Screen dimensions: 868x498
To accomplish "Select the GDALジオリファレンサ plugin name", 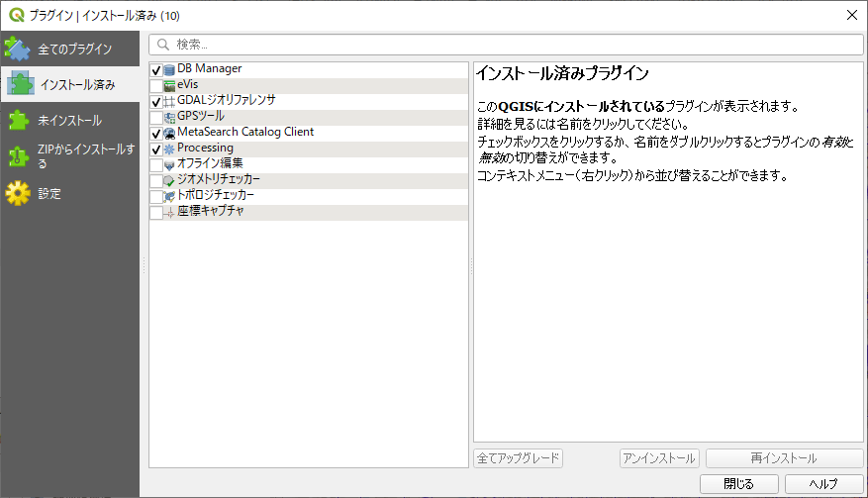I will (227, 100).
